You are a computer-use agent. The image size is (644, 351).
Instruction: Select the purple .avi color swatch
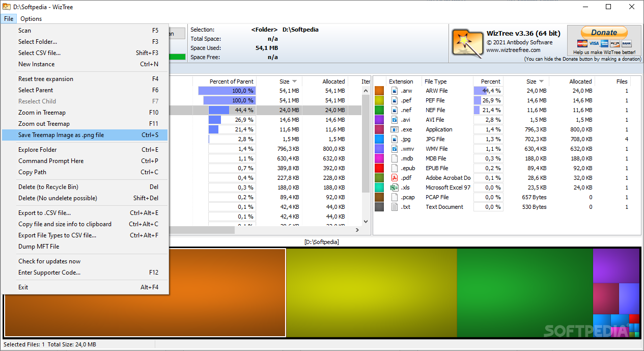pyautogui.click(x=379, y=120)
